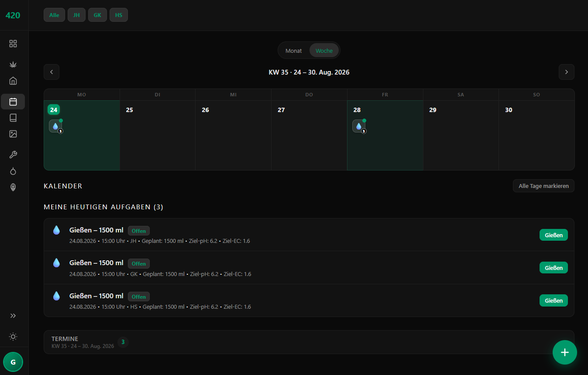Click Gießen button for GK task
The image size is (588, 375).
554,268
